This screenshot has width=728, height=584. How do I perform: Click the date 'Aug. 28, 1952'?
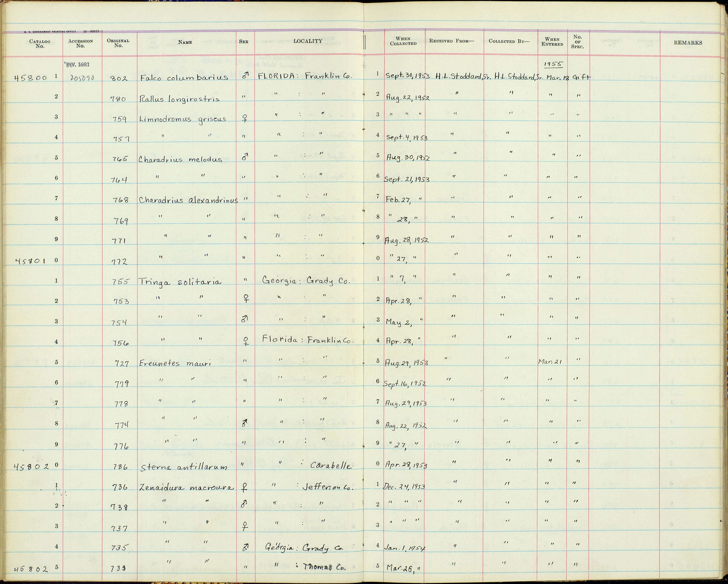point(407,240)
